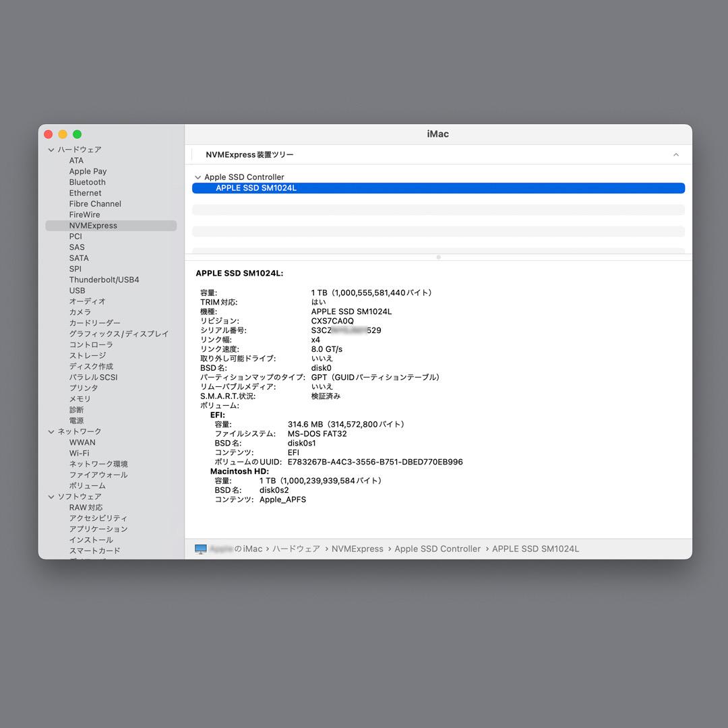This screenshot has width=728, height=728.
Task: Click the リビジョン value CXS7CA0Q
Action: 332,321
